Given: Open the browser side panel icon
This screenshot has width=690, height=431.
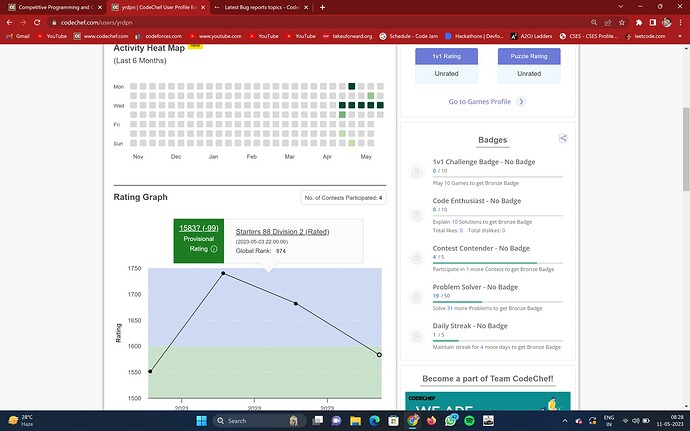Looking at the screenshot, I should coord(653,22).
